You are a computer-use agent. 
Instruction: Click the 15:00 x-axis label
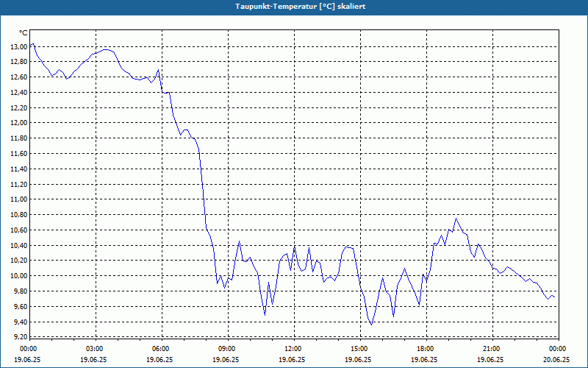360,349
